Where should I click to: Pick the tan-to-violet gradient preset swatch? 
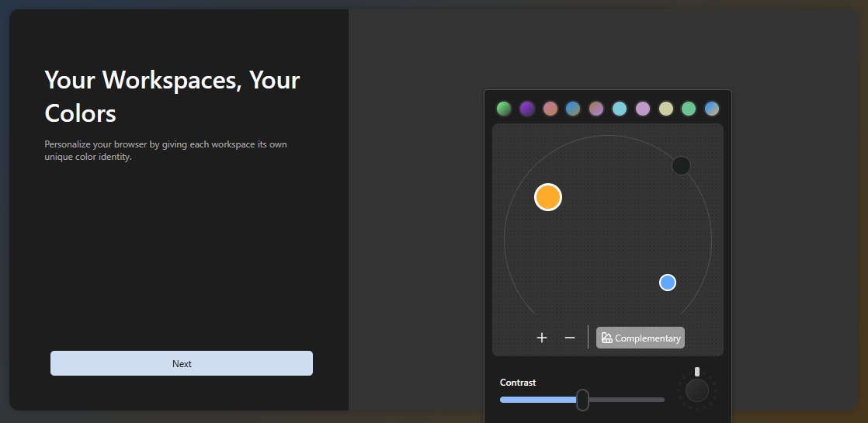pyautogui.click(x=596, y=109)
